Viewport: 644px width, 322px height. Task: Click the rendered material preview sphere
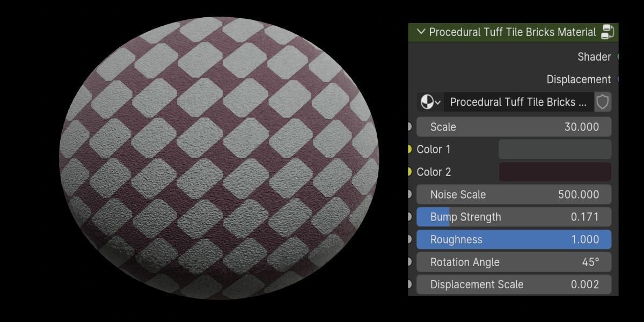click(219, 158)
